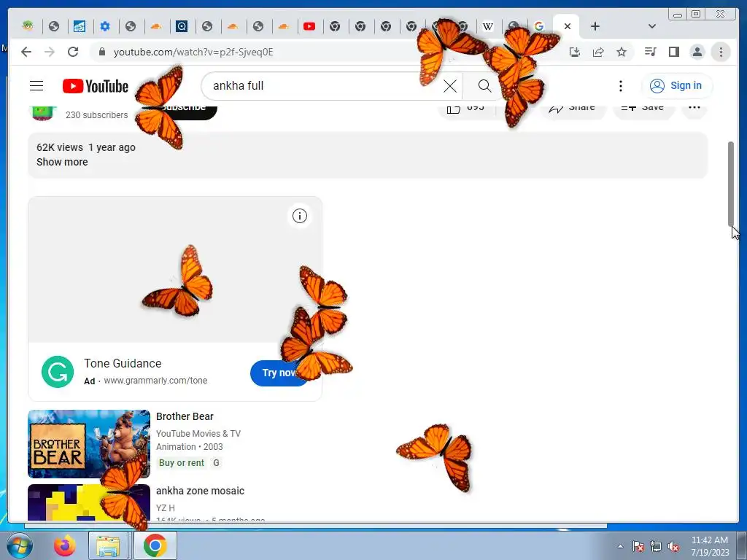Share this page using the address bar share icon

(x=598, y=52)
